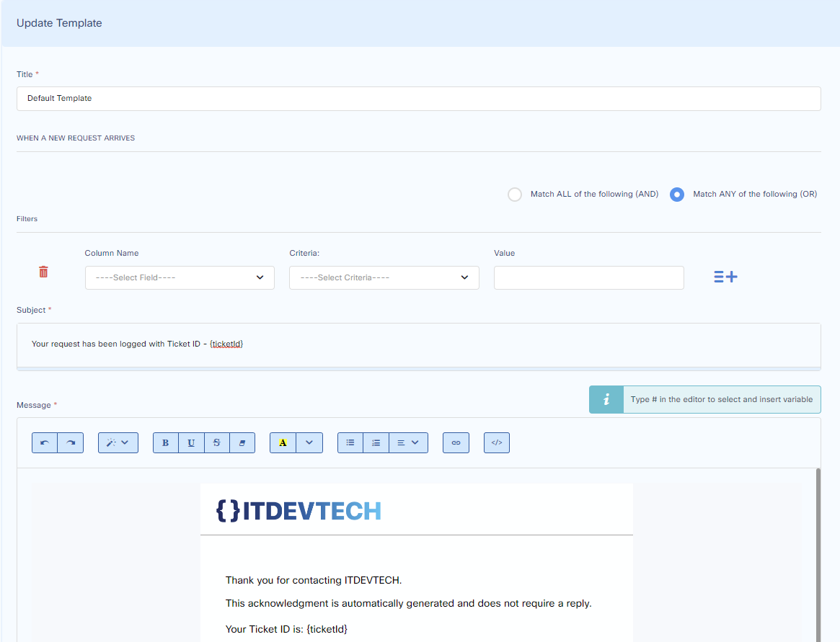Insert an unordered bullet list
This screenshot has height=642, width=840.
coord(350,442)
